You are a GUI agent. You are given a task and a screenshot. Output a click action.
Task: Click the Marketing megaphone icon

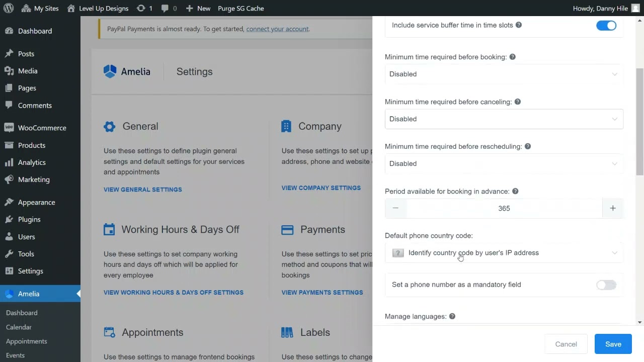click(9, 179)
